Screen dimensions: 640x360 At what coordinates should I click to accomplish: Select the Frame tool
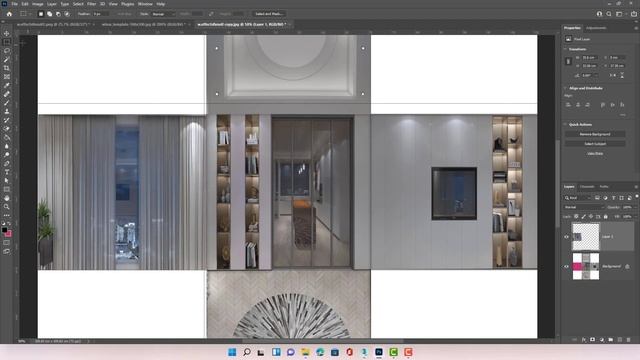[7, 77]
